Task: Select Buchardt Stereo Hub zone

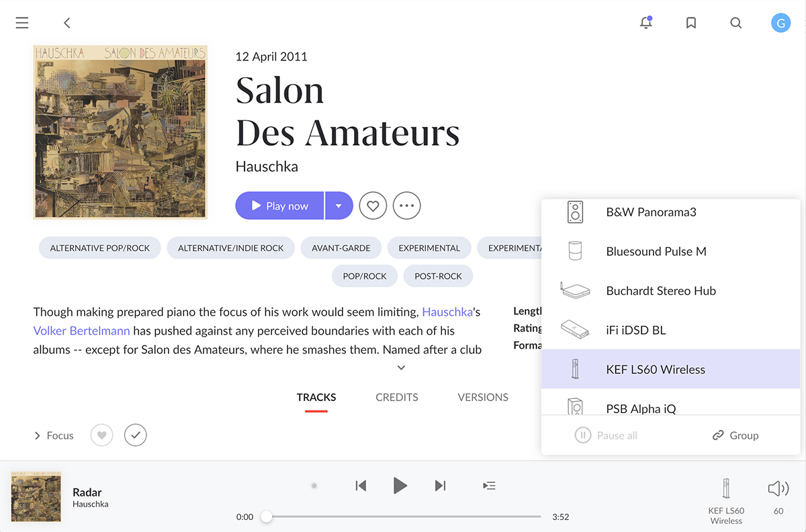Action: 670,291
